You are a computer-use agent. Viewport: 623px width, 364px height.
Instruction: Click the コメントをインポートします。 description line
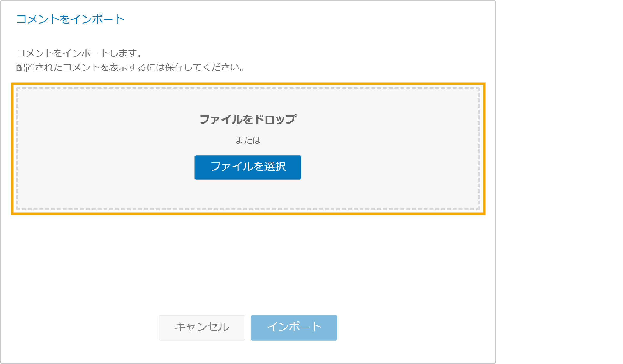tap(79, 53)
